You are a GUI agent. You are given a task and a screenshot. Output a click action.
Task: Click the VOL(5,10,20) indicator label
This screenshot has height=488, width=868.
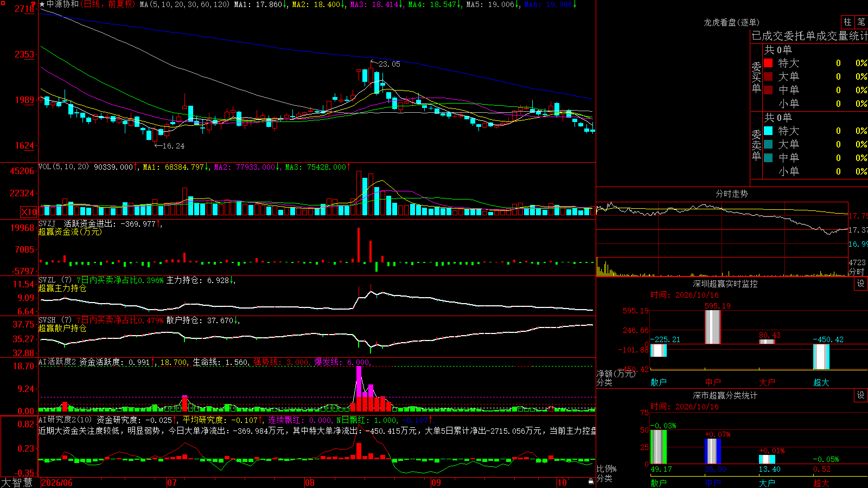[64, 167]
